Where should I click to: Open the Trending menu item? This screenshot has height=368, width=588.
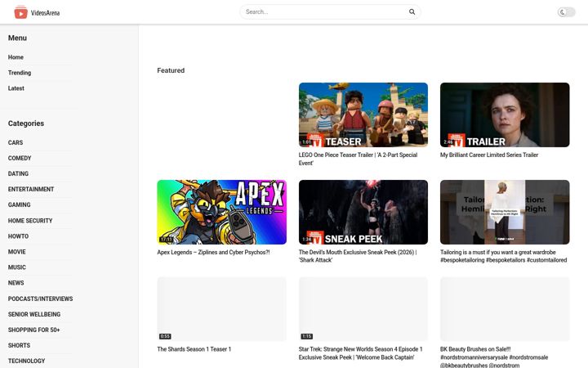click(x=20, y=73)
